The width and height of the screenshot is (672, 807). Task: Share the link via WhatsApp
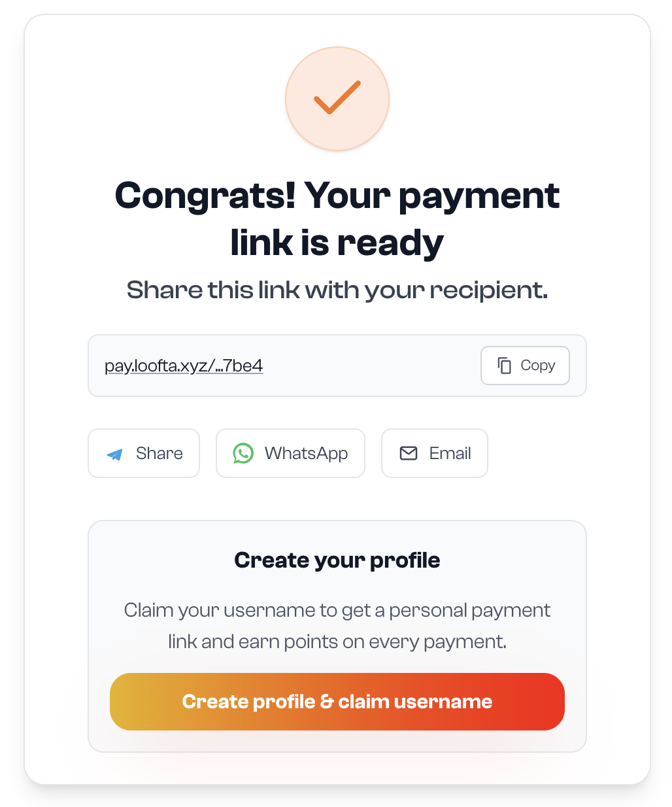(290, 453)
